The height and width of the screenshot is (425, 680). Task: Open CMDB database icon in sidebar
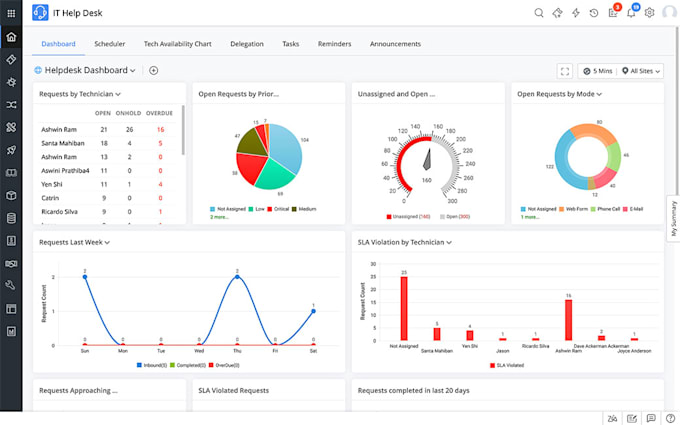coord(11,218)
